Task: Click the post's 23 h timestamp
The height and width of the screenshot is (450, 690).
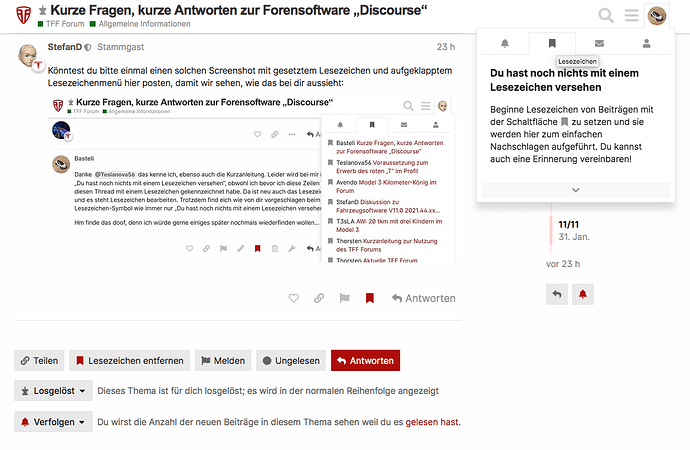Action: tap(445, 47)
